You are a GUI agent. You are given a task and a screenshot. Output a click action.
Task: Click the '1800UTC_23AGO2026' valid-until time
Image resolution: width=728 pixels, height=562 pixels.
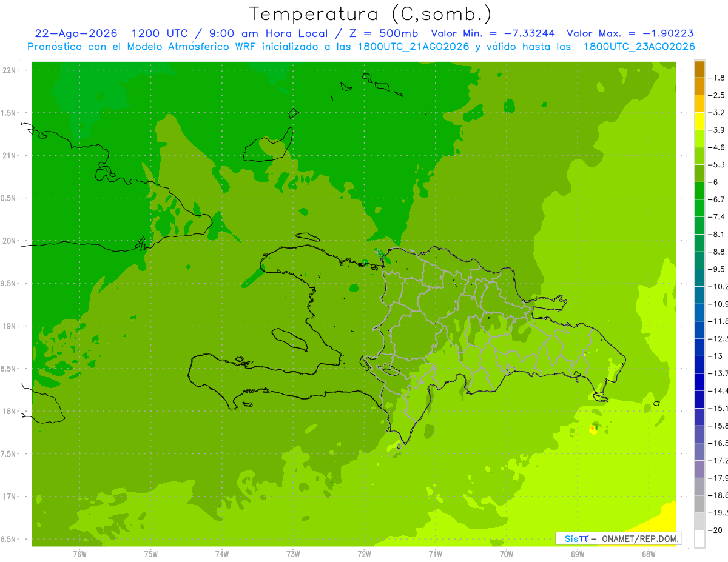tap(639, 47)
